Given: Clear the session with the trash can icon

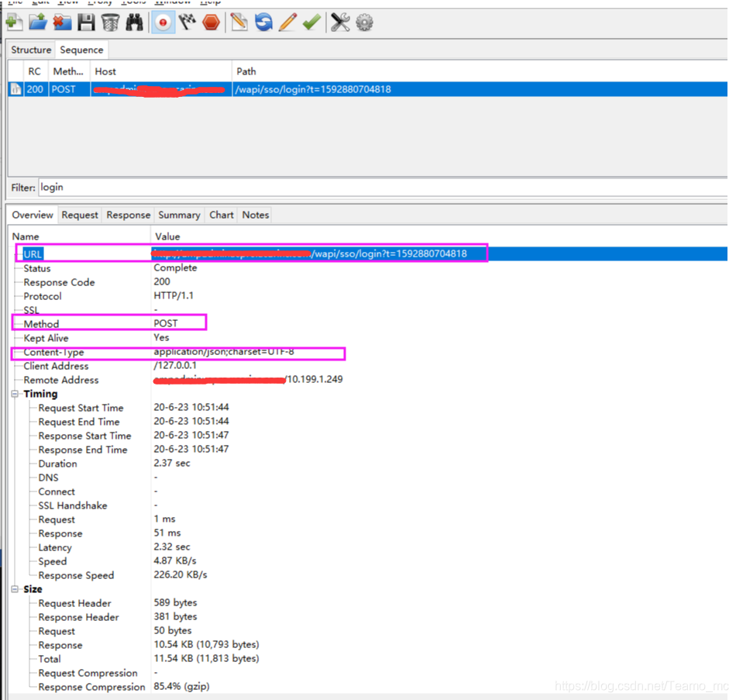Looking at the screenshot, I should (110, 22).
